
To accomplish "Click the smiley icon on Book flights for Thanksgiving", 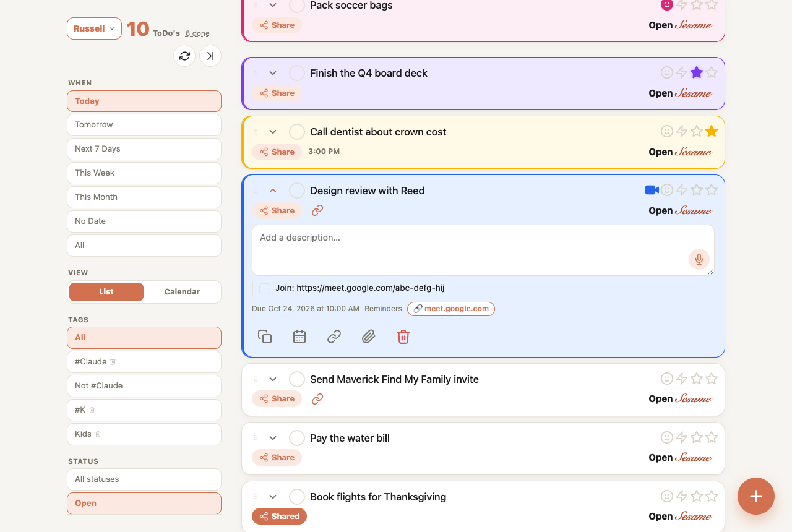I will pyautogui.click(x=667, y=497).
